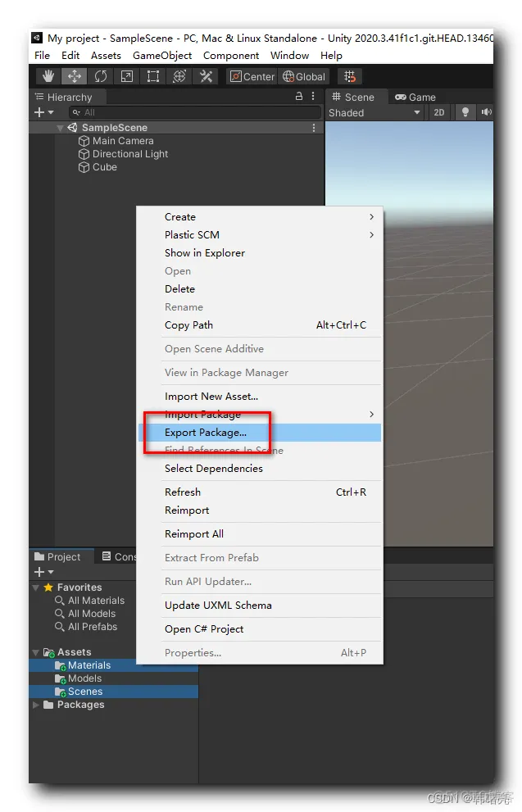Toggle pivot Center mode

click(x=252, y=77)
